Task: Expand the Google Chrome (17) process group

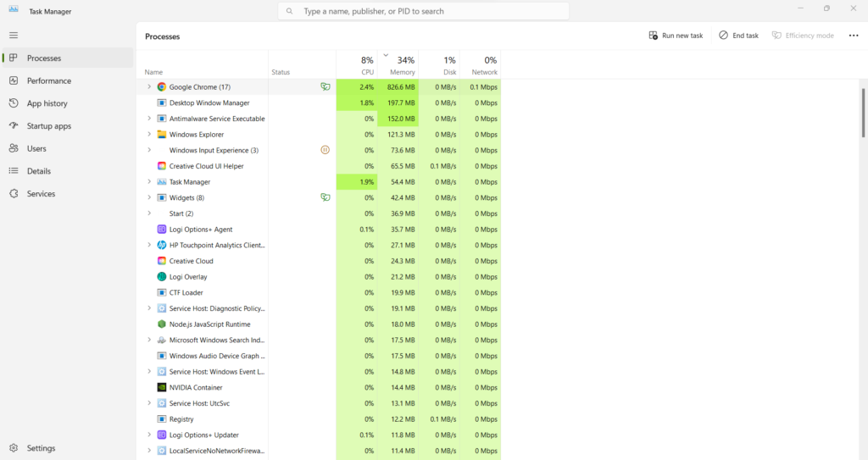Action: (x=149, y=87)
